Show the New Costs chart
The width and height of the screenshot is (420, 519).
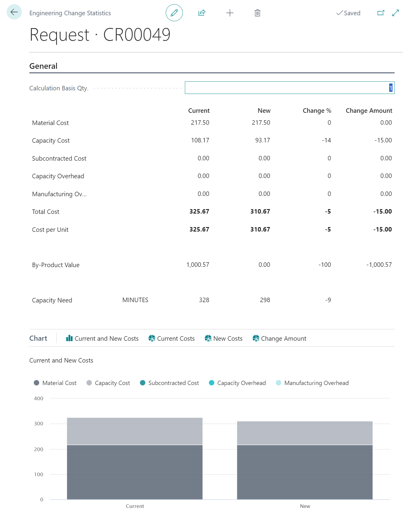[x=223, y=338]
